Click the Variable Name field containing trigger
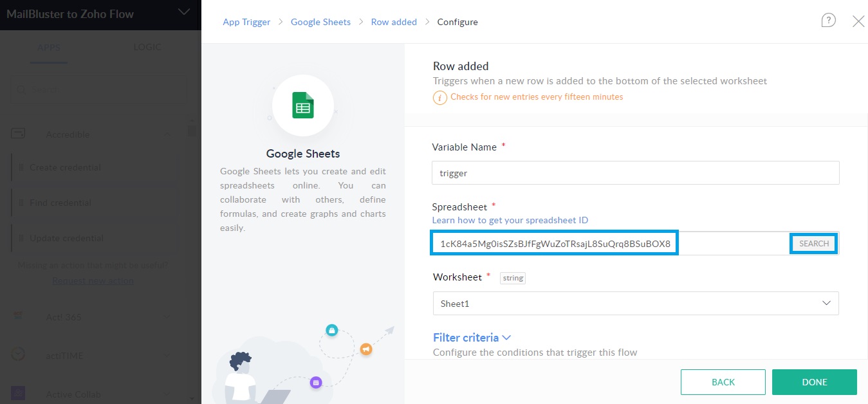Viewport: 868px width, 404px height. tap(635, 172)
